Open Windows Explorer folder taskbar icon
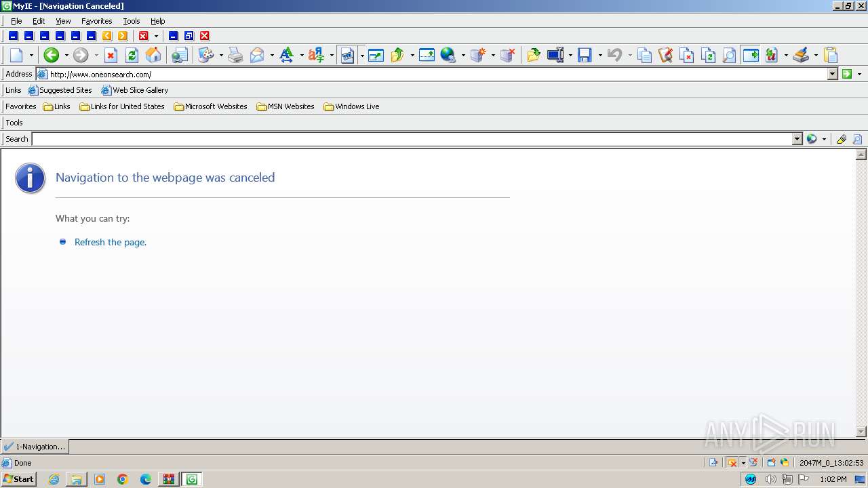The height and width of the screenshot is (488, 868). tap(77, 479)
